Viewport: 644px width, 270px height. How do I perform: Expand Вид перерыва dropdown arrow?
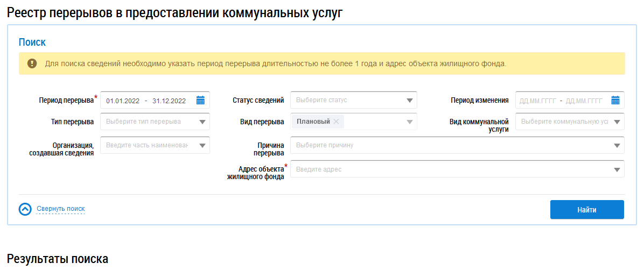(409, 122)
